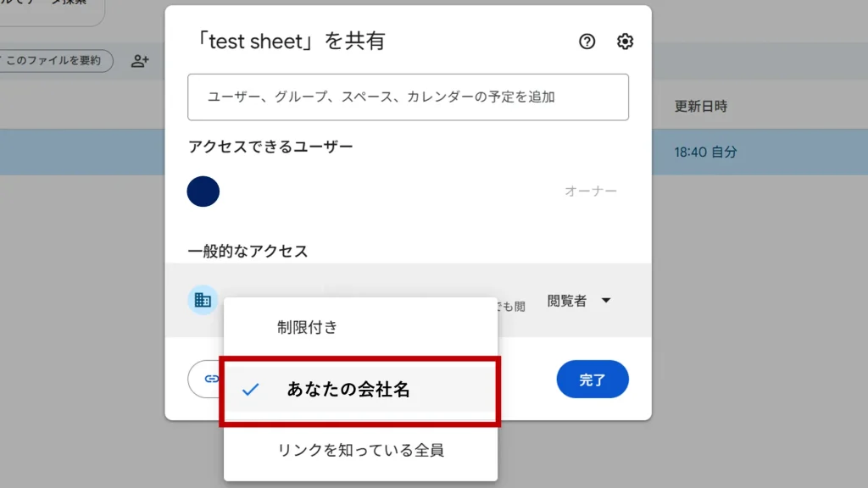The width and height of the screenshot is (868, 488).
Task: Click the 一般的なアクセス section heading
Action: click(x=248, y=251)
